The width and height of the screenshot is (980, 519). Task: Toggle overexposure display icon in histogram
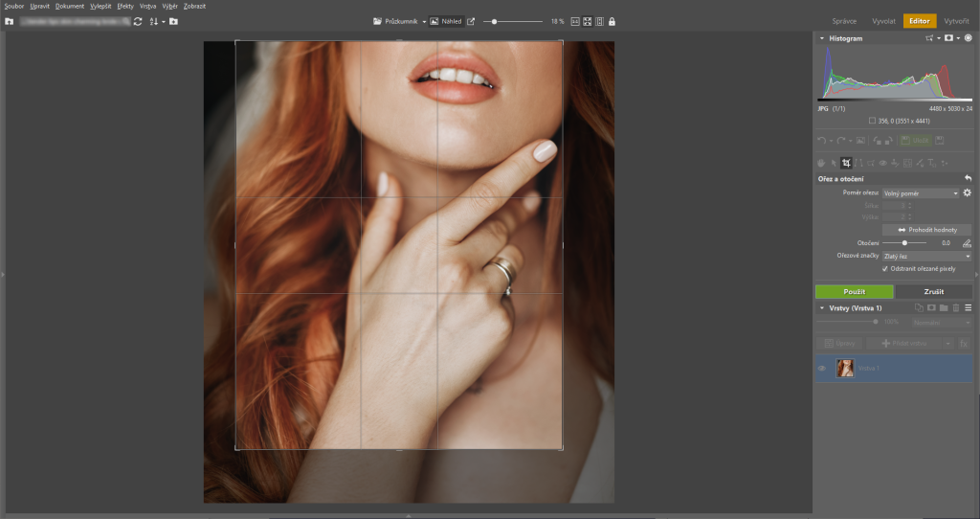click(x=948, y=38)
